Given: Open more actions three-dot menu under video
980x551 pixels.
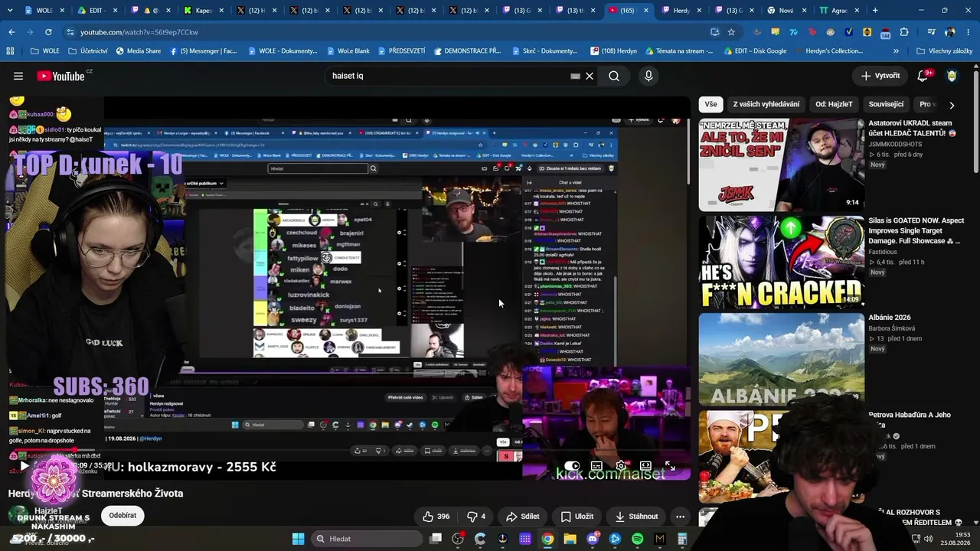Looking at the screenshot, I should [x=680, y=517].
